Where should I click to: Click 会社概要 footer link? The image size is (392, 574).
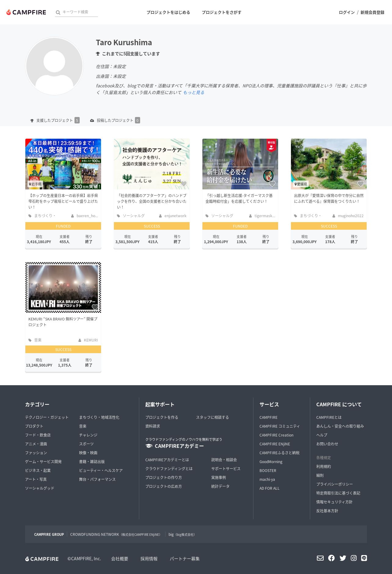tap(120, 559)
